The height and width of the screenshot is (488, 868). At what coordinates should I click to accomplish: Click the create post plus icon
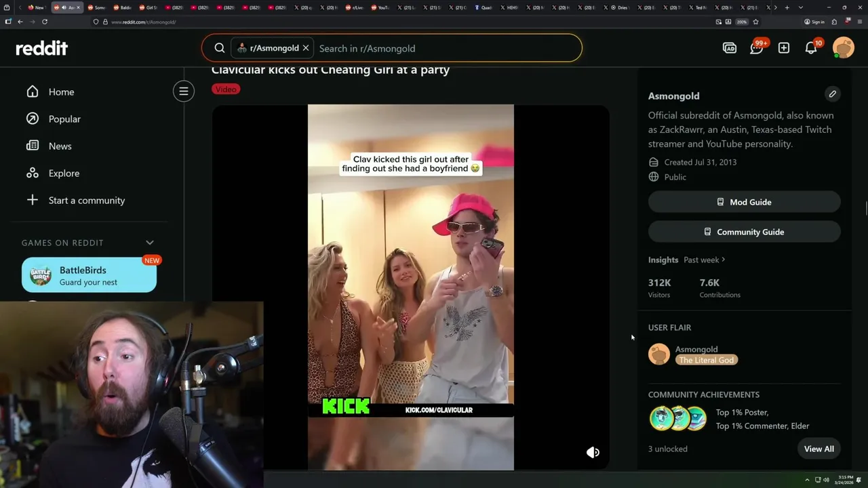[784, 48]
